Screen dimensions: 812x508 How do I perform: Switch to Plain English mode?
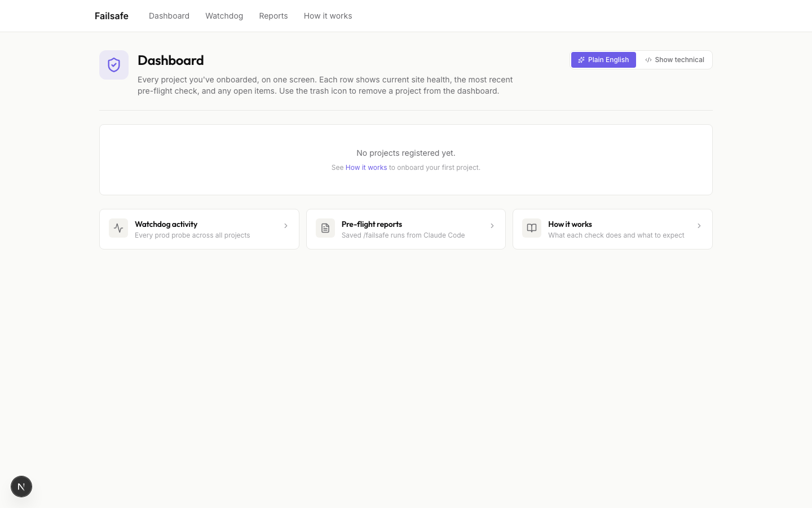[603, 60]
